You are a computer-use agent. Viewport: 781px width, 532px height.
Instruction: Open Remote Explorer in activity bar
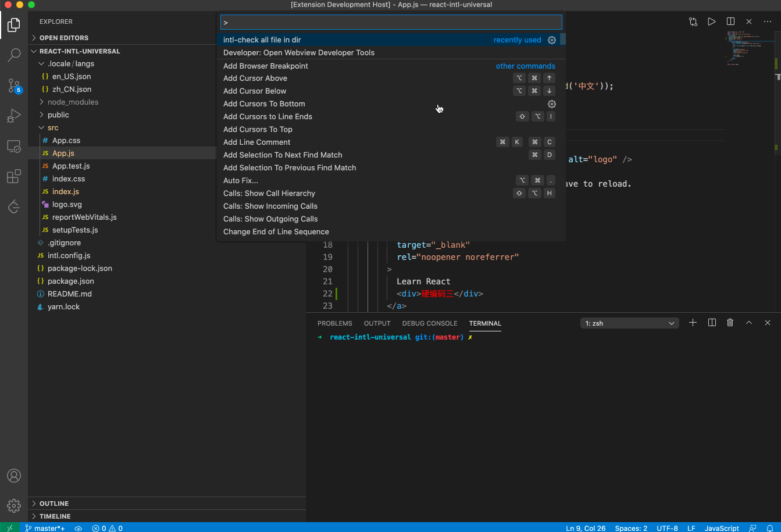pyautogui.click(x=14, y=146)
